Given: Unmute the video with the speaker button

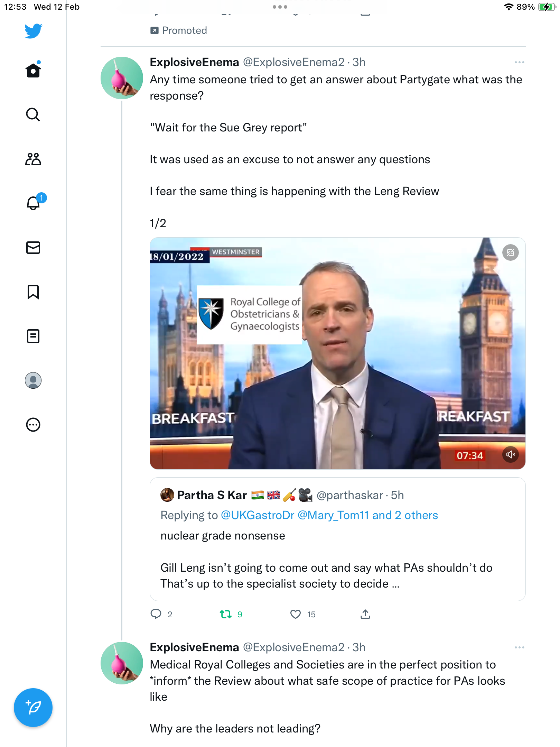Looking at the screenshot, I should [510, 454].
